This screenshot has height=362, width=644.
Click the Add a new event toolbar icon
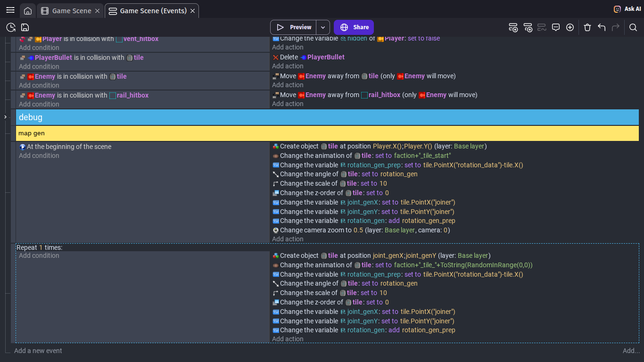[513, 27]
